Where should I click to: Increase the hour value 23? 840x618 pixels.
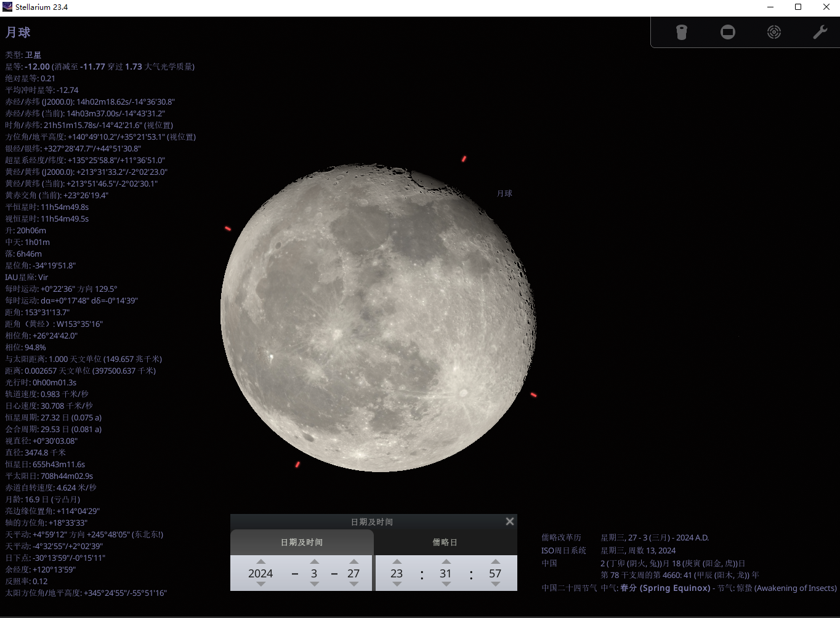(x=397, y=561)
